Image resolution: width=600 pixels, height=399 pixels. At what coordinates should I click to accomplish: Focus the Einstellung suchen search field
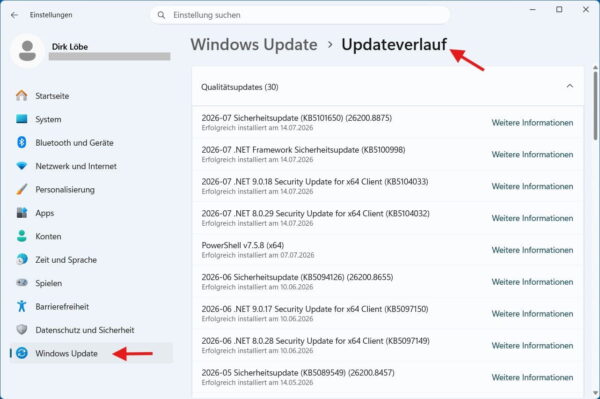tap(300, 15)
